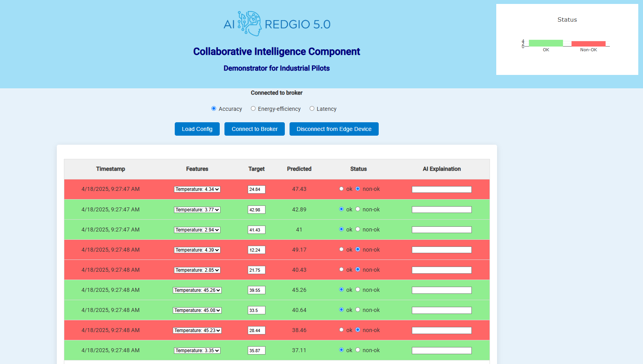Click the AI Explaination box in the first row
The image size is (643, 364).
(441, 189)
